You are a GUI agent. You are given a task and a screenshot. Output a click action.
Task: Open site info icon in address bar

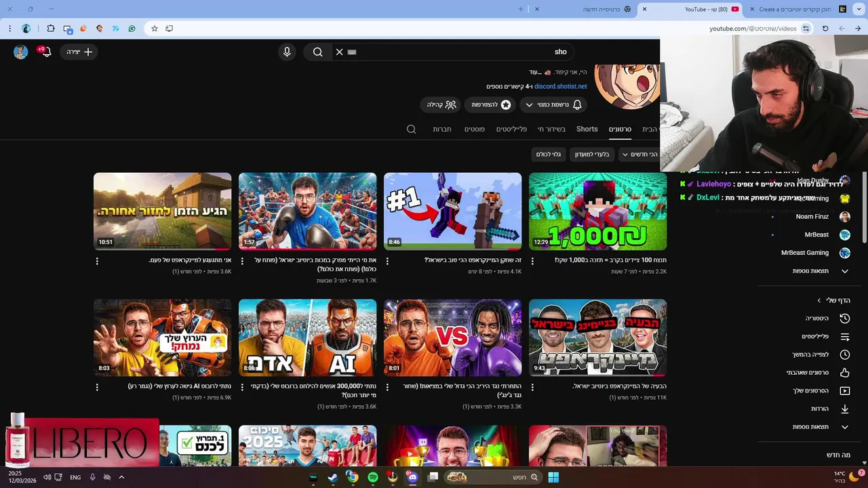(x=806, y=28)
